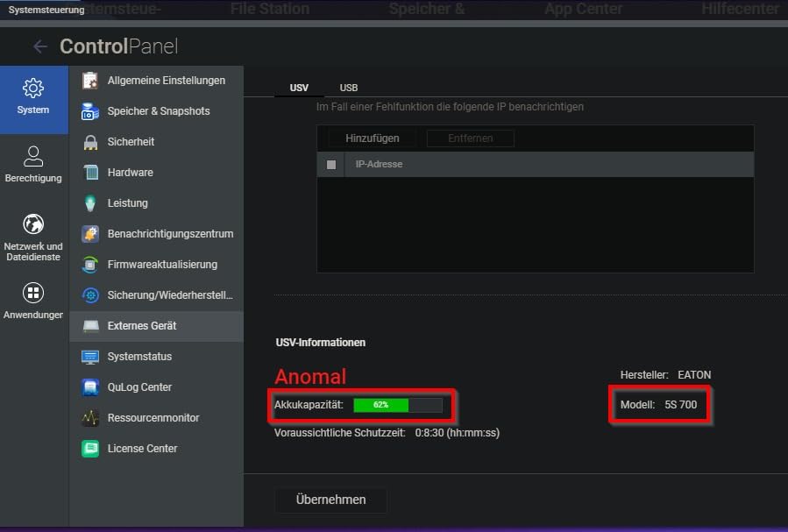Click the Akkukapazität progress bar
The height and width of the screenshot is (532, 788).
[x=398, y=405]
